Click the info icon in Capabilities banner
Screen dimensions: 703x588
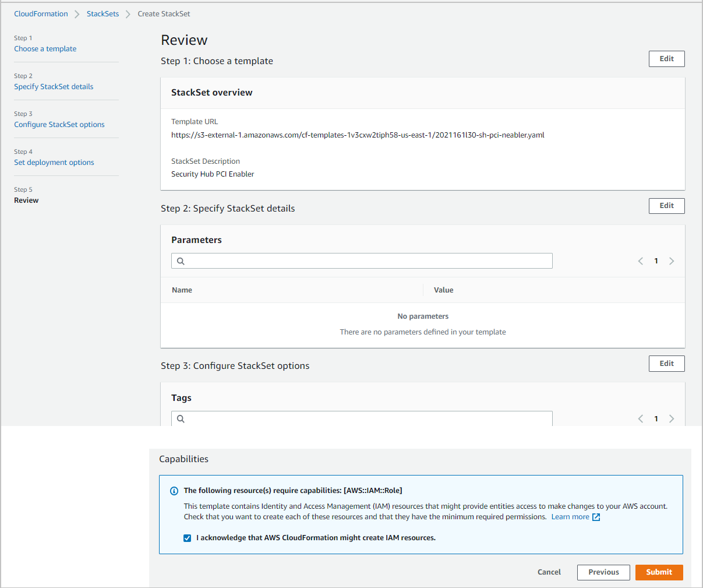(x=174, y=491)
